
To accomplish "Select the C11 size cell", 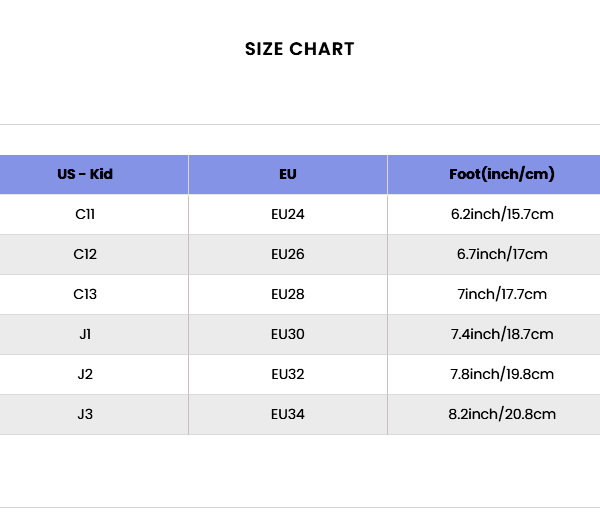I will pos(85,214).
